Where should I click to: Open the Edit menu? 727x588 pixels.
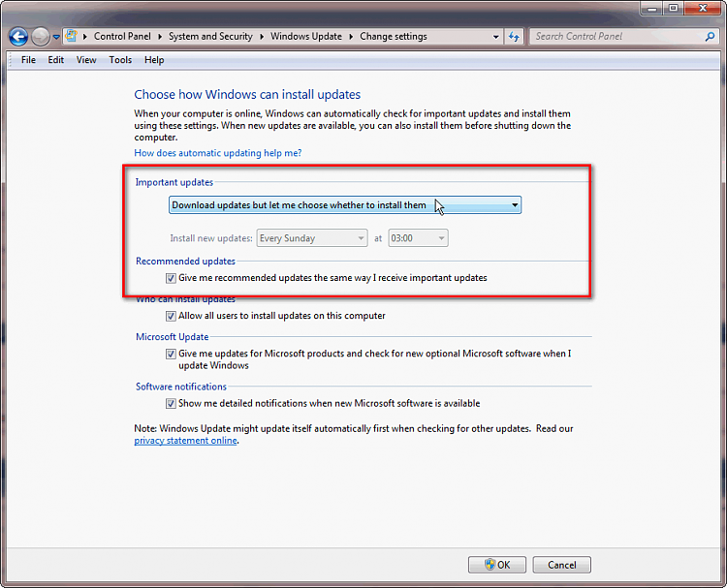[x=55, y=60]
